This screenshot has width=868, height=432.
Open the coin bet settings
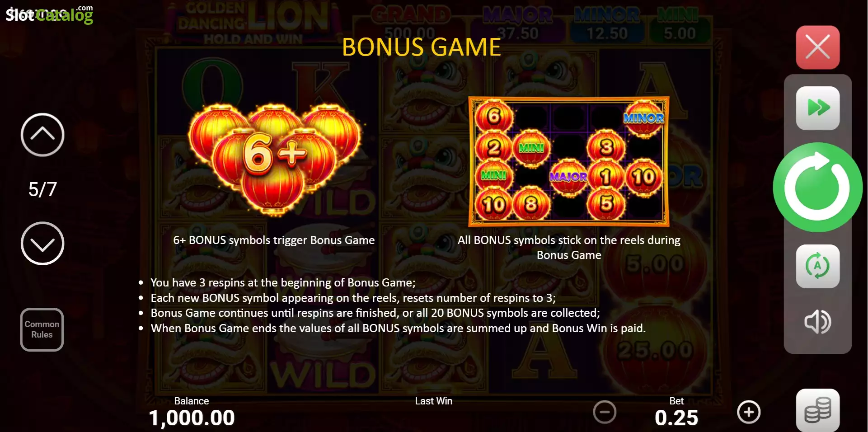pyautogui.click(x=817, y=410)
